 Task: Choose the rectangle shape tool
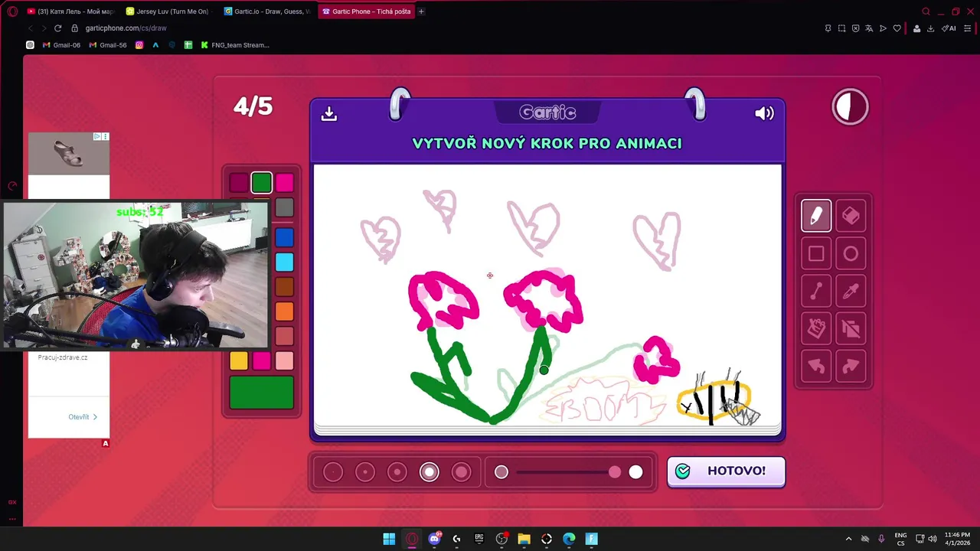pyautogui.click(x=816, y=253)
